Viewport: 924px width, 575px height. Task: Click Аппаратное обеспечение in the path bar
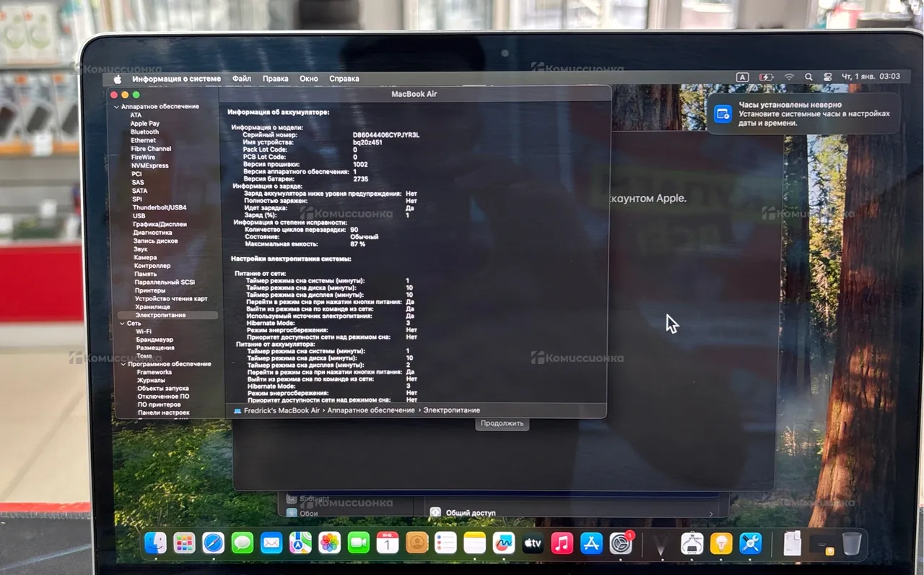(x=372, y=410)
